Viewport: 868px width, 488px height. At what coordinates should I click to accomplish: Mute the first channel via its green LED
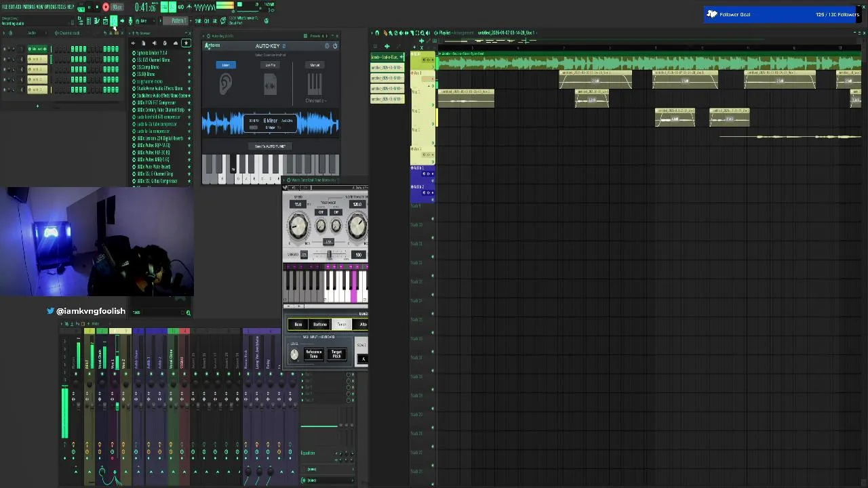tap(5, 49)
